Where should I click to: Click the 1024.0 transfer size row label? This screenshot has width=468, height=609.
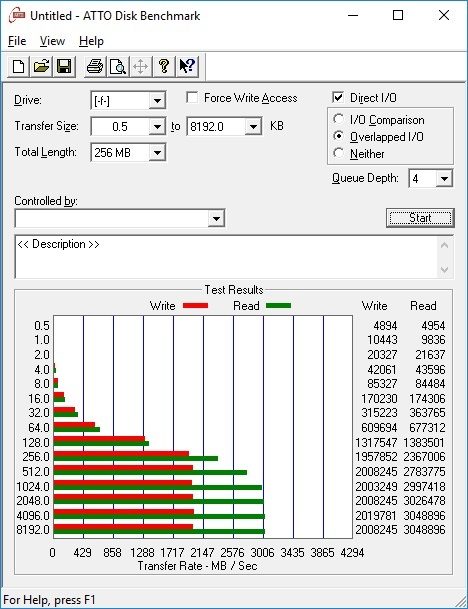pyautogui.click(x=33, y=486)
